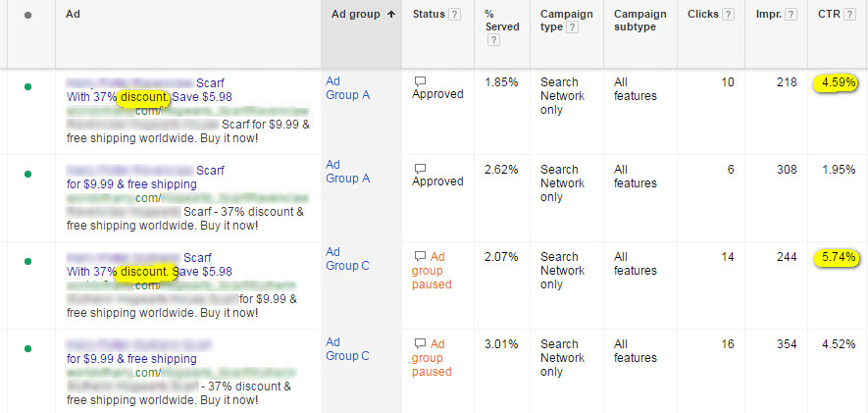868x413 pixels.
Task: Click 'for $9.99 & free shipping' headline, second ad
Action: pyautogui.click(x=131, y=183)
